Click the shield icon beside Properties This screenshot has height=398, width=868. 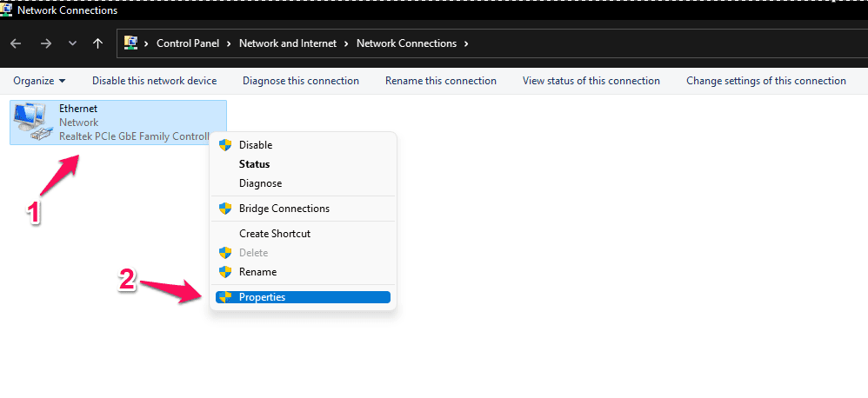click(x=225, y=297)
